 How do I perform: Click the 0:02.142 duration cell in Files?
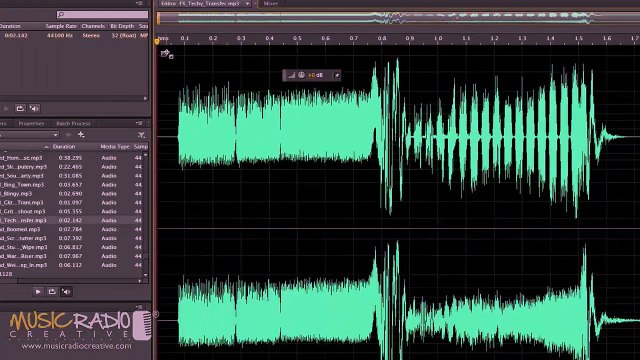pos(16,36)
